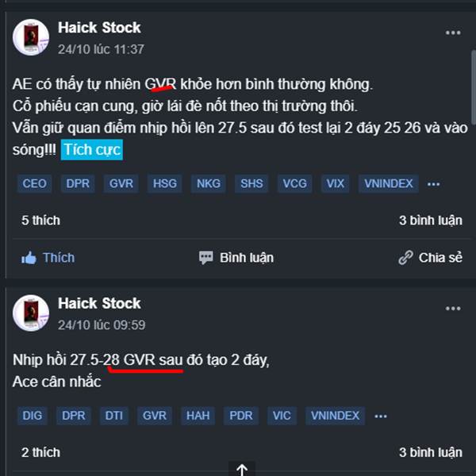View the 3 bình luận on first post

tap(430, 220)
